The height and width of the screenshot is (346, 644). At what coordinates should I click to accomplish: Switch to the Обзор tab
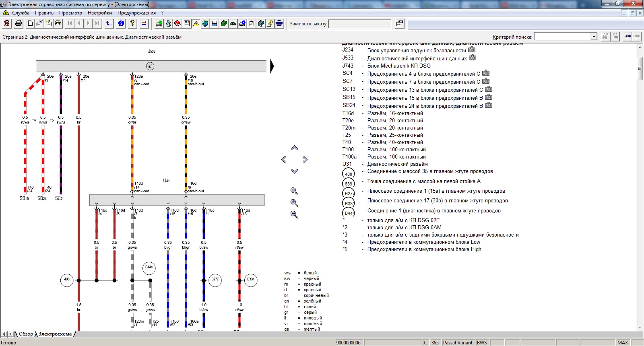click(26, 334)
